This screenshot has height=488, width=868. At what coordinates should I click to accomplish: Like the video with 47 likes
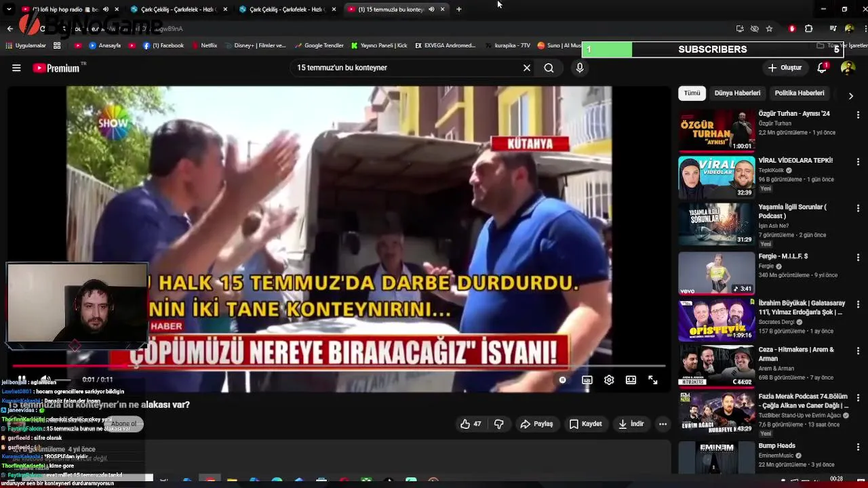(x=471, y=424)
